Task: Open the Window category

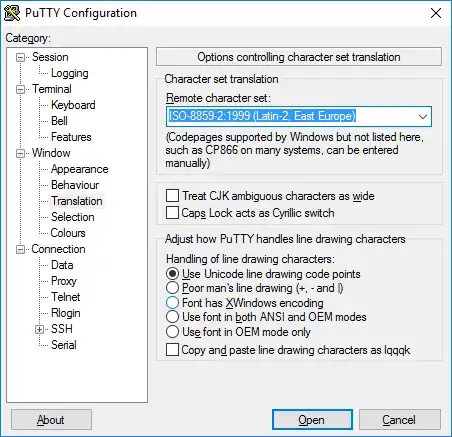Action: tap(51, 153)
